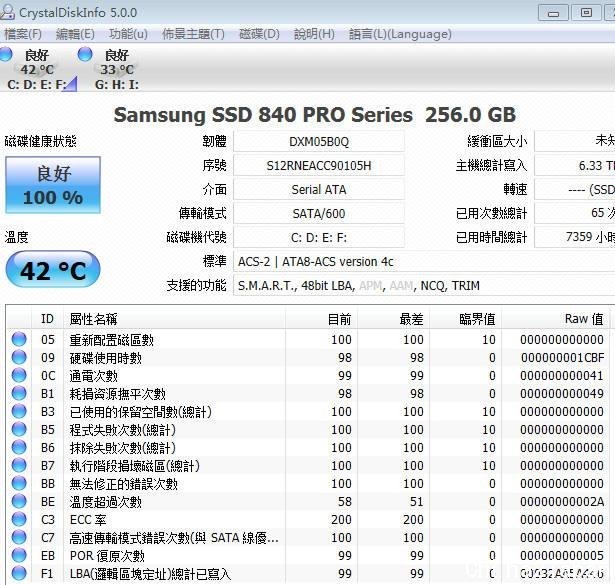Open the 佈景主題(T) menu
The height and width of the screenshot is (585, 615).
(193, 34)
